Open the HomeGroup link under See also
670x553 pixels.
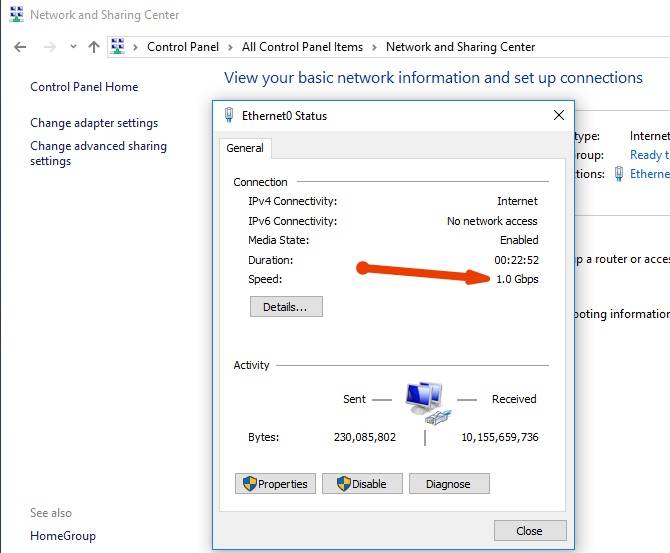point(63,536)
